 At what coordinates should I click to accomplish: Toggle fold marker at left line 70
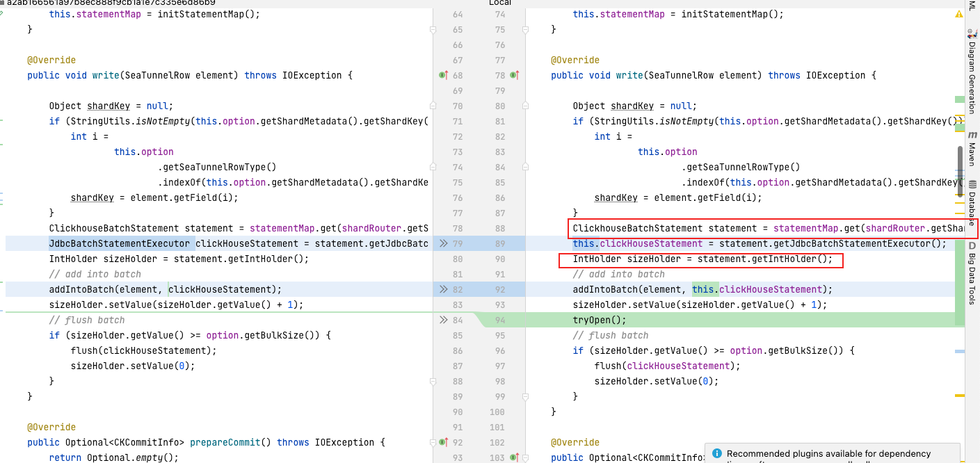pyautogui.click(x=433, y=106)
